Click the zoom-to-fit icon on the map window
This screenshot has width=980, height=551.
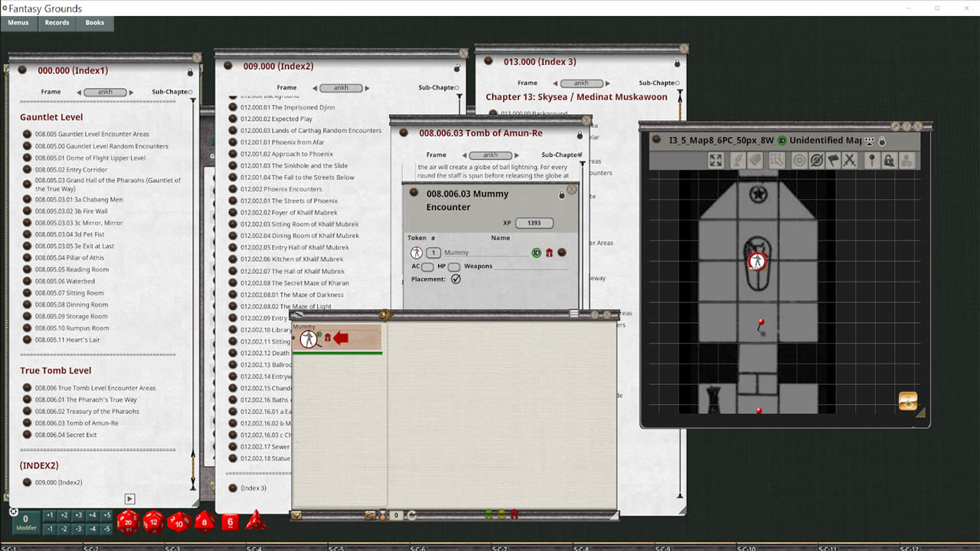click(715, 161)
